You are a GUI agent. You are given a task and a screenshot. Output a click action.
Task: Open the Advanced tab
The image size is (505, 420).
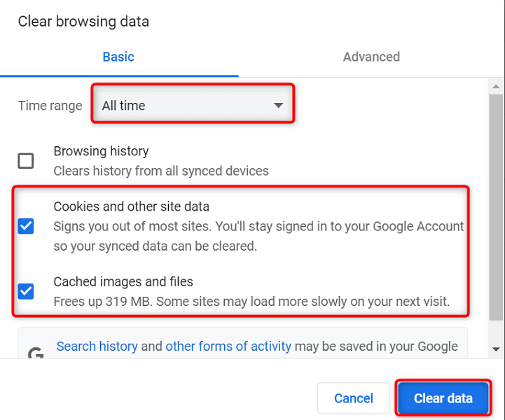pos(371,57)
